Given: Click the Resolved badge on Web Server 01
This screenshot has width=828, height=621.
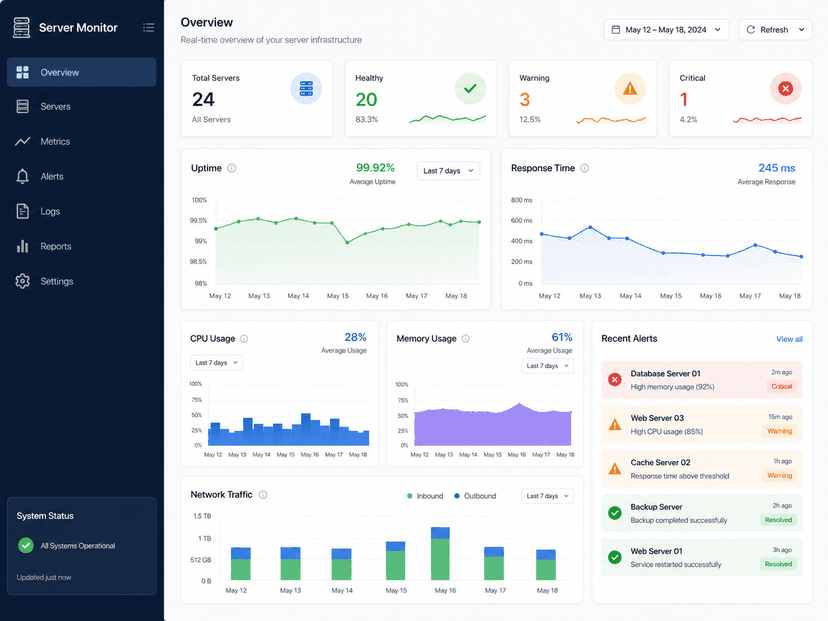Looking at the screenshot, I should pyautogui.click(x=778, y=564).
